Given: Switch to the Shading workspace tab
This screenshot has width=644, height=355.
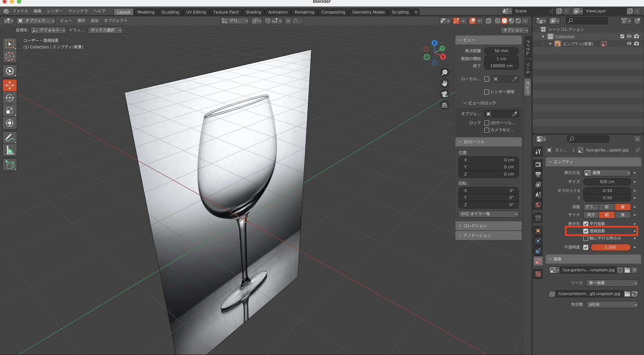Looking at the screenshot, I should click(253, 12).
